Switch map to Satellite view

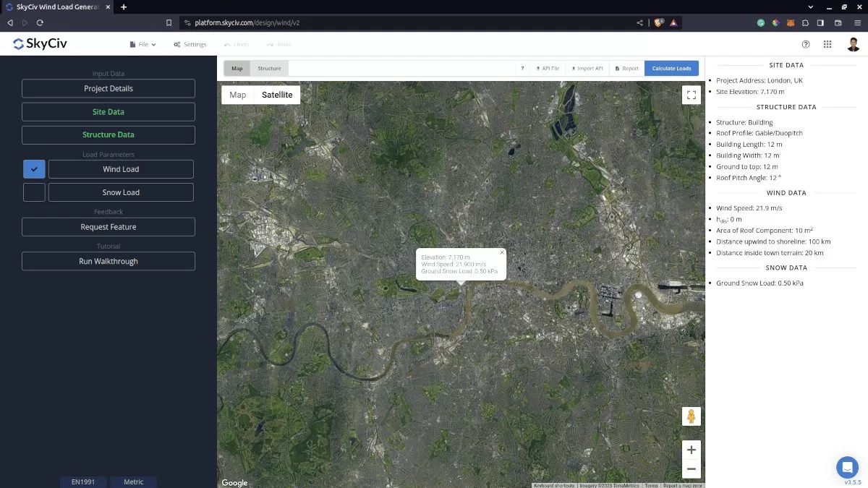coord(277,95)
